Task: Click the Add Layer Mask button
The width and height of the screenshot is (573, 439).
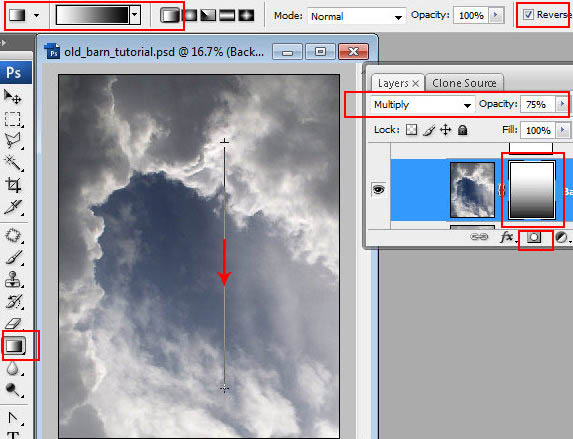Action: point(534,238)
